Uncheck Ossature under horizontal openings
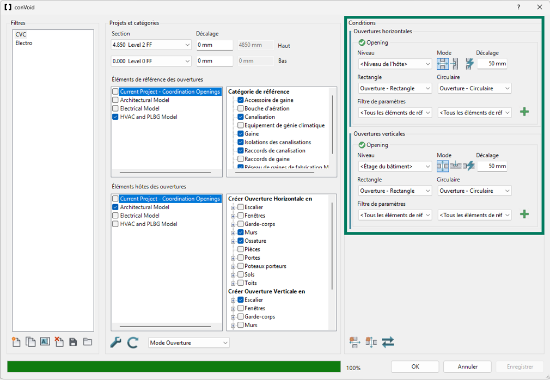Viewport: 550px width, 392px height. (241, 241)
